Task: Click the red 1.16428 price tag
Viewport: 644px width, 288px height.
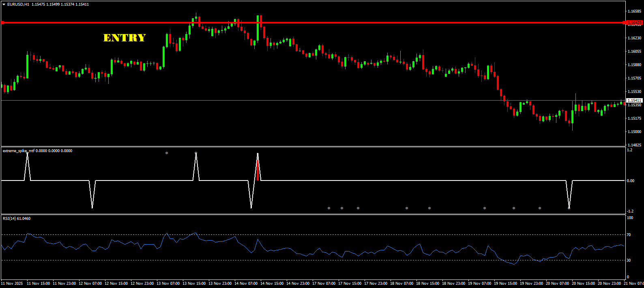Action: (x=634, y=23)
